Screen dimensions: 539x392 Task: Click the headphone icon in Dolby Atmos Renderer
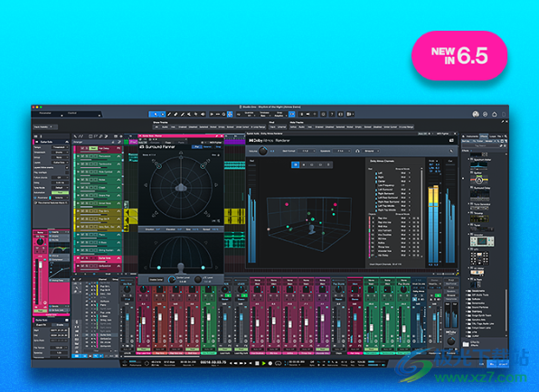(357, 151)
